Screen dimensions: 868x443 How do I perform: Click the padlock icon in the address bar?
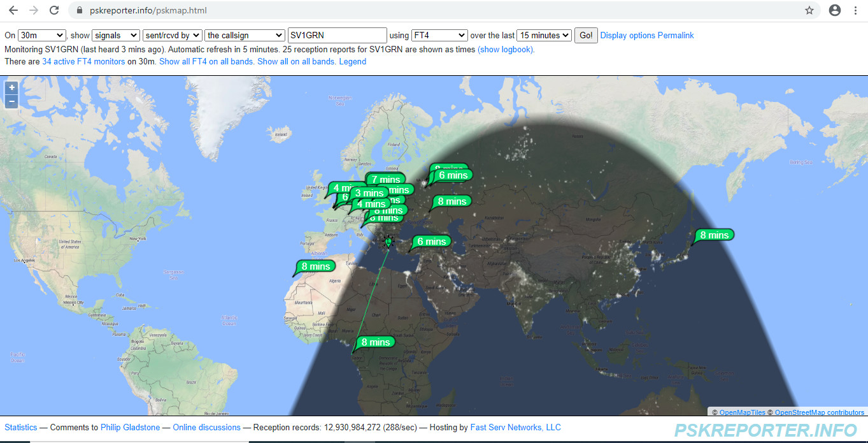coord(79,10)
